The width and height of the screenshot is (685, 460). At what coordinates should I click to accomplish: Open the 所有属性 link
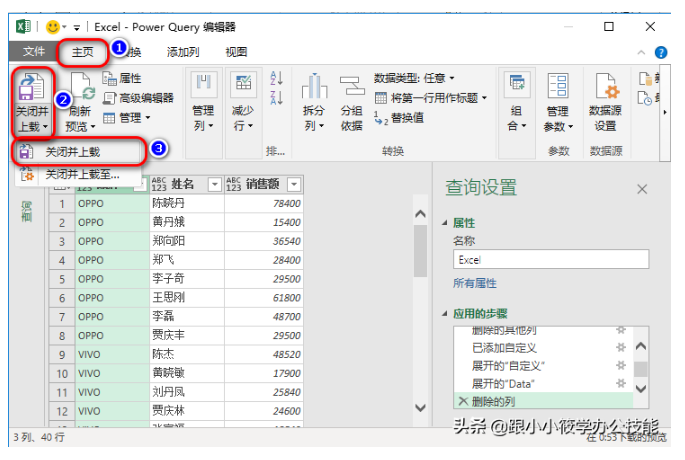pyautogui.click(x=474, y=284)
